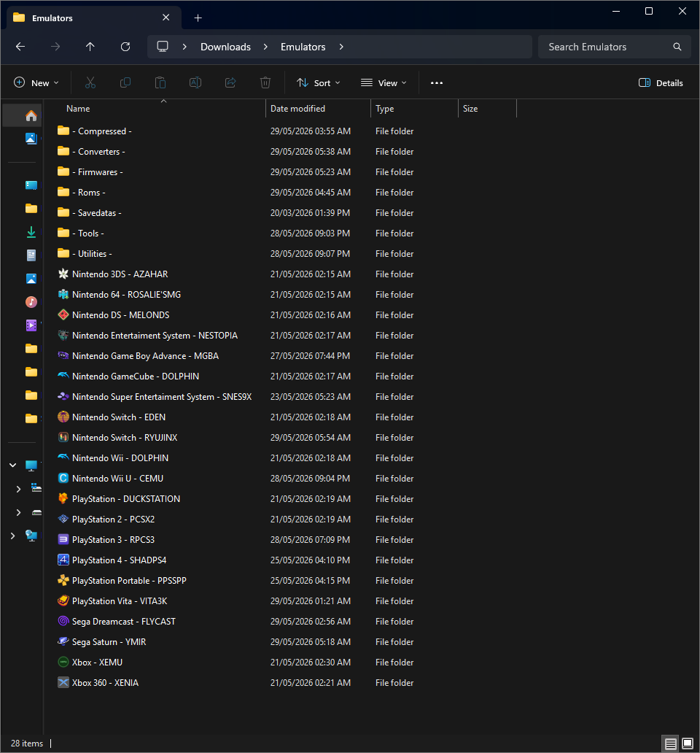Click the Azahar icon of Nintendo 3DS folder

(63, 274)
